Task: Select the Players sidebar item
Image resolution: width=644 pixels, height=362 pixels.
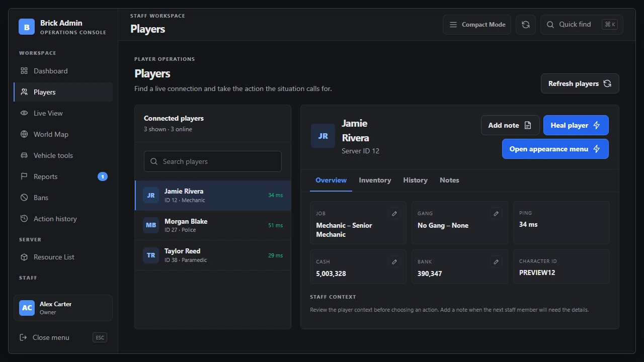Action: 63,92
